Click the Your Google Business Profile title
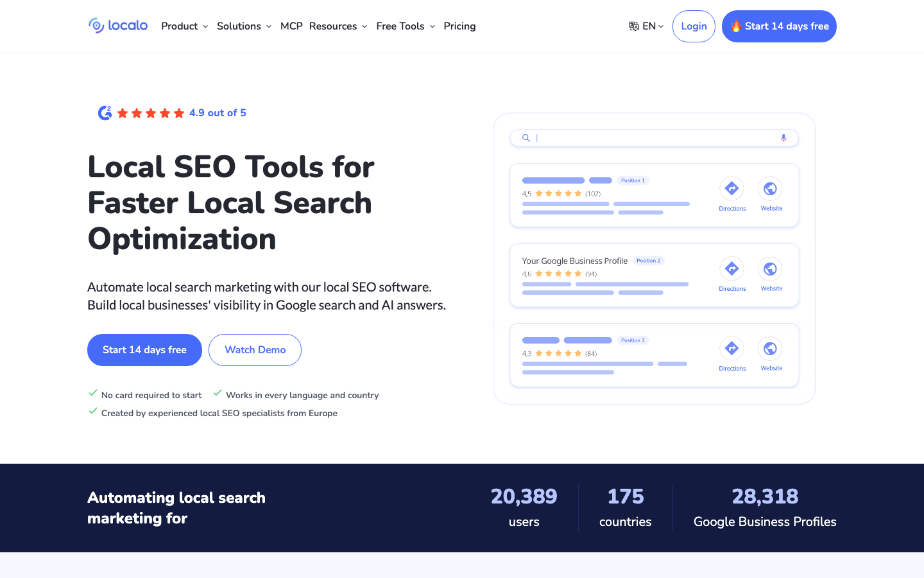Screen dimensions: 924x578 click(575, 261)
